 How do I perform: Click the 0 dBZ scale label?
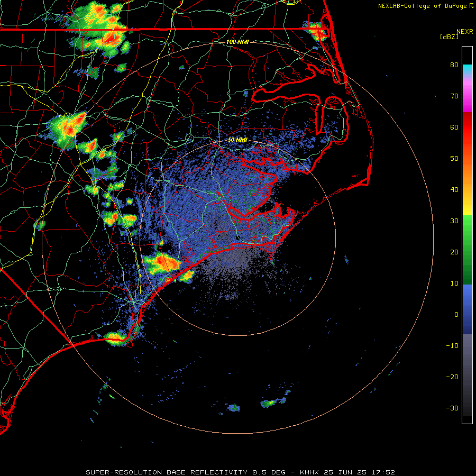point(456,315)
